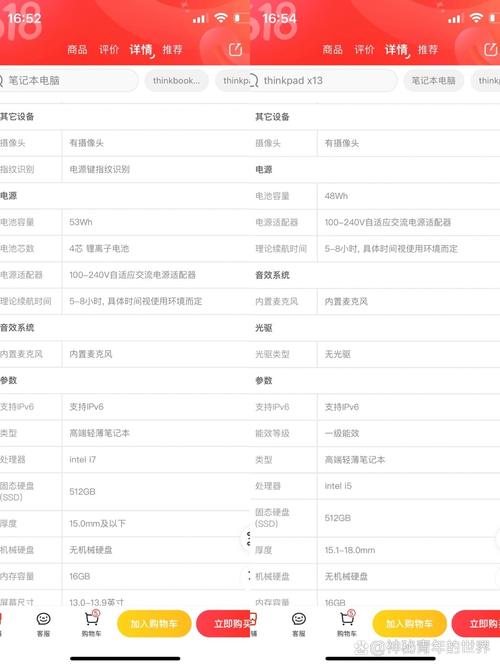Screen dimensions: 500x666
Task: Tap the 15.0mm及以下 thickness value
Action: (x=97, y=523)
